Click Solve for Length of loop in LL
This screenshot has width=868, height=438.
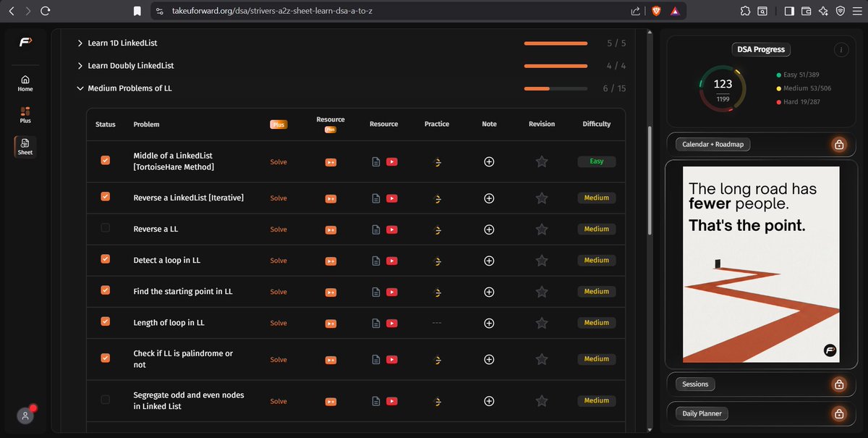click(x=278, y=323)
